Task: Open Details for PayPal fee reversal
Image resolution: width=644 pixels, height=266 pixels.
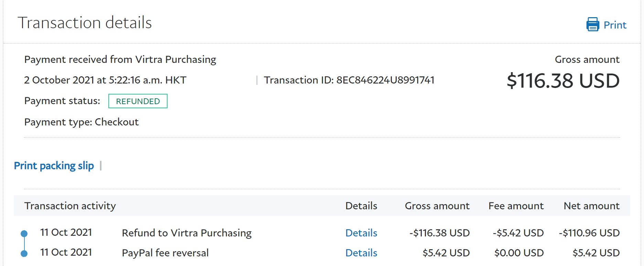Action: [x=361, y=253]
